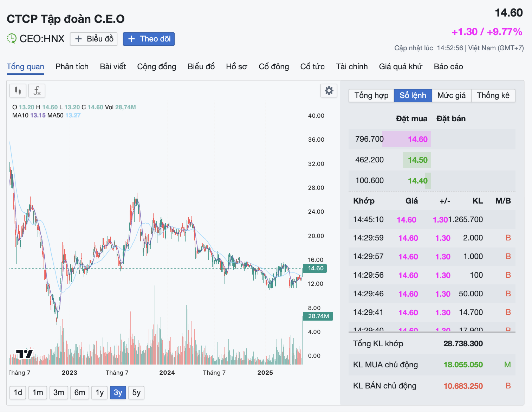
Task: Click the Khớp column header
Action: pyautogui.click(x=364, y=201)
